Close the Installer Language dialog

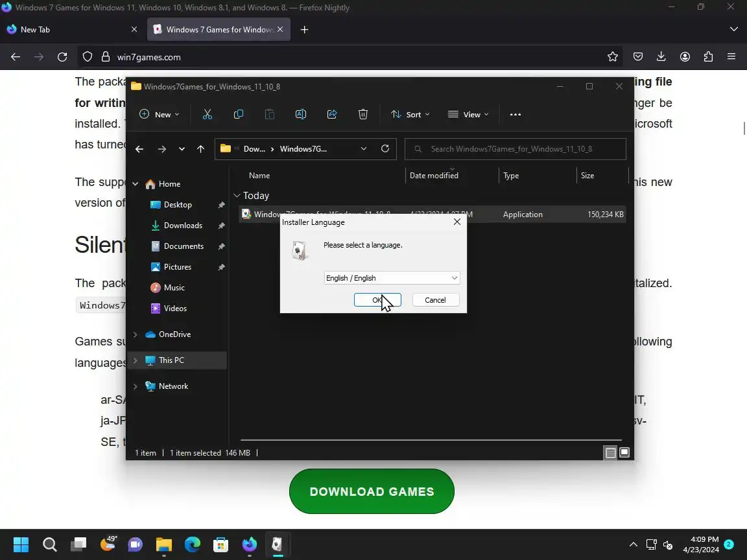click(x=457, y=222)
